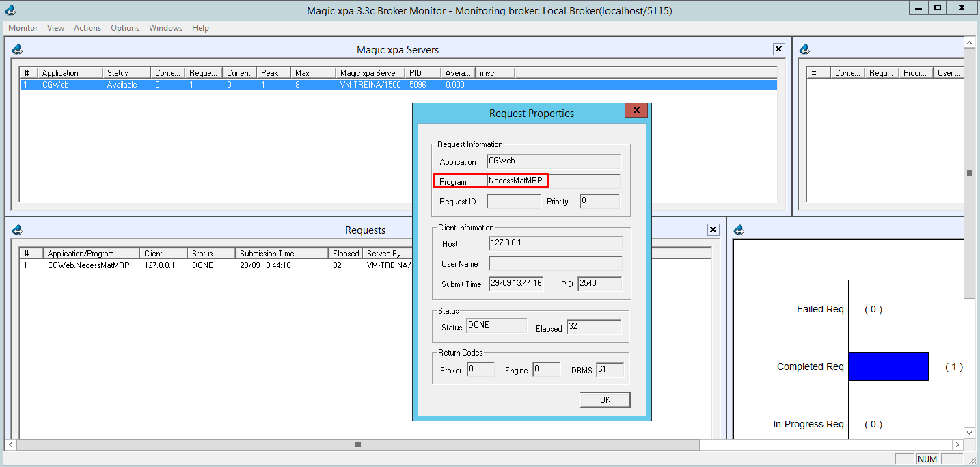The height and width of the screenshot is (467, 980).
Task: Close the Request Properties dialog
Action: [x=636, y=111]
